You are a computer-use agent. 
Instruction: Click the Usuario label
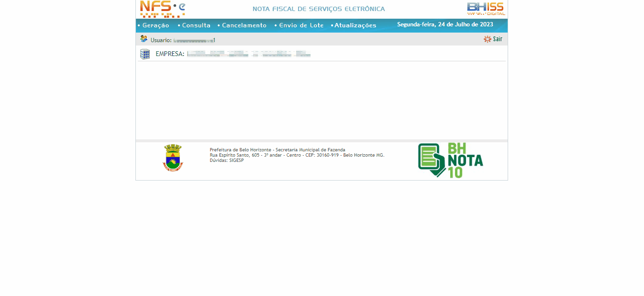click(161, 40)
